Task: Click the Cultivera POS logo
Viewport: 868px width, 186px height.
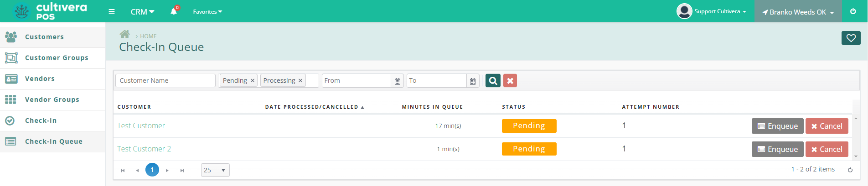Action: tap(50, 11)
